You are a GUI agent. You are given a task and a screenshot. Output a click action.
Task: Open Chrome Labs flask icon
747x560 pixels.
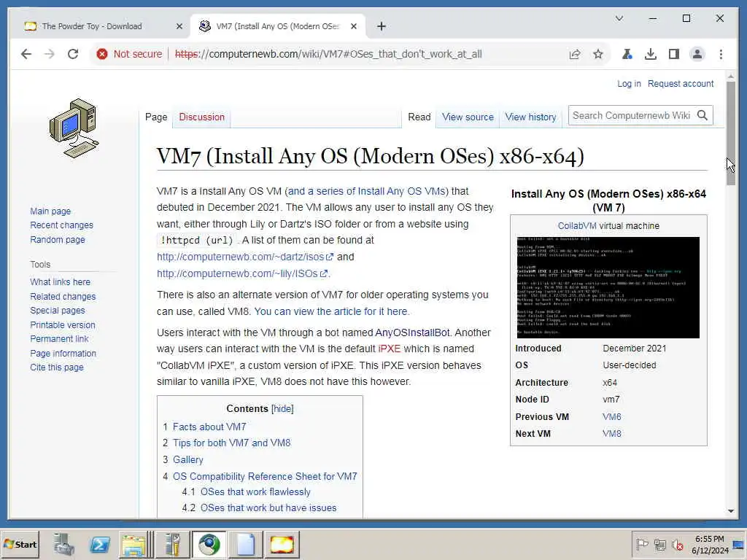(x=627, y=54)
